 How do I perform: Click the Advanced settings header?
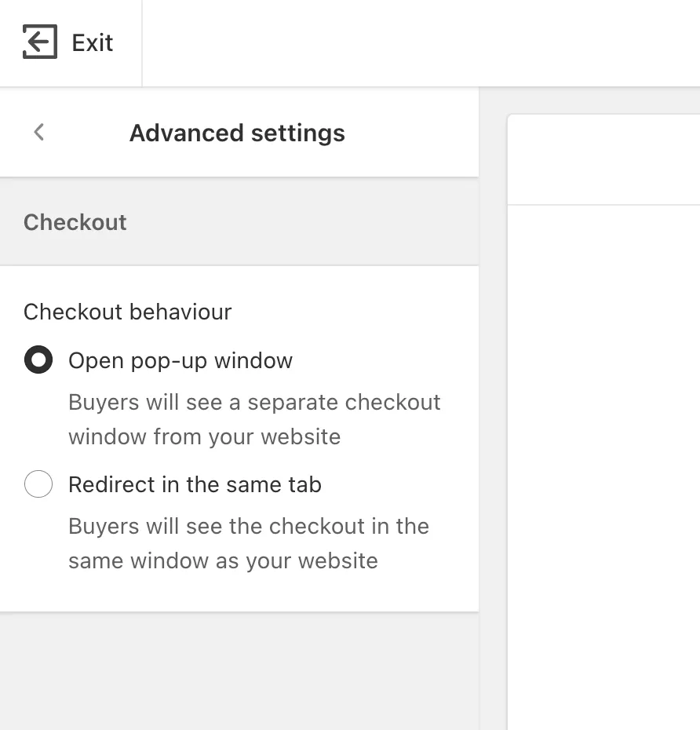(x=237, y=133)
